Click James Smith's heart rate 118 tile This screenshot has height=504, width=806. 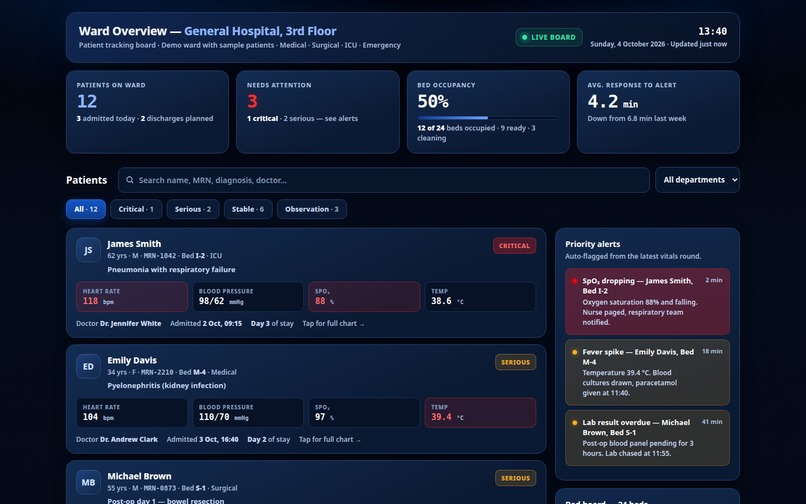coord(132,297)
